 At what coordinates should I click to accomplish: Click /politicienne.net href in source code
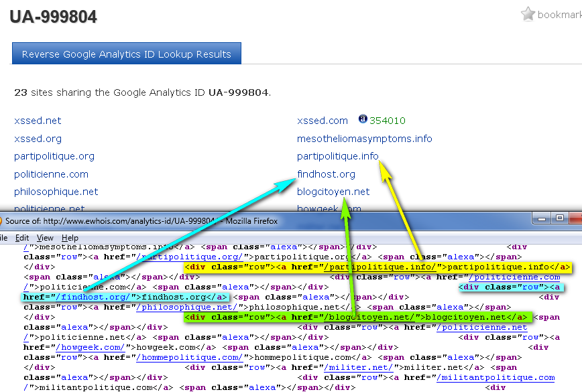pos(482,327)
